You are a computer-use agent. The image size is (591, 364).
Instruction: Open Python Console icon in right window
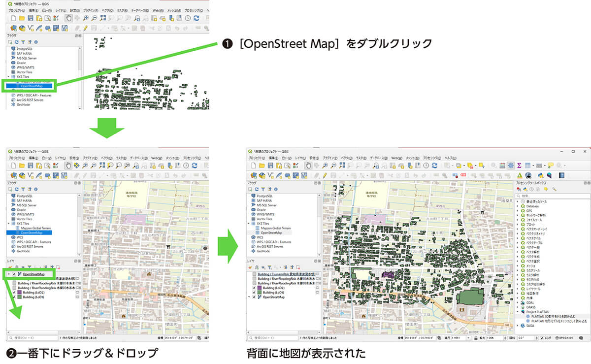click(540, 175)
